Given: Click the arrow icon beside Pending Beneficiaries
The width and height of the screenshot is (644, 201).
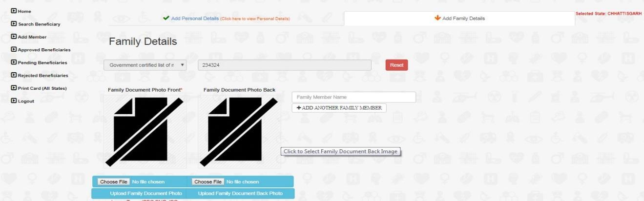Looking at the screenshot, I should coord(14,62).
